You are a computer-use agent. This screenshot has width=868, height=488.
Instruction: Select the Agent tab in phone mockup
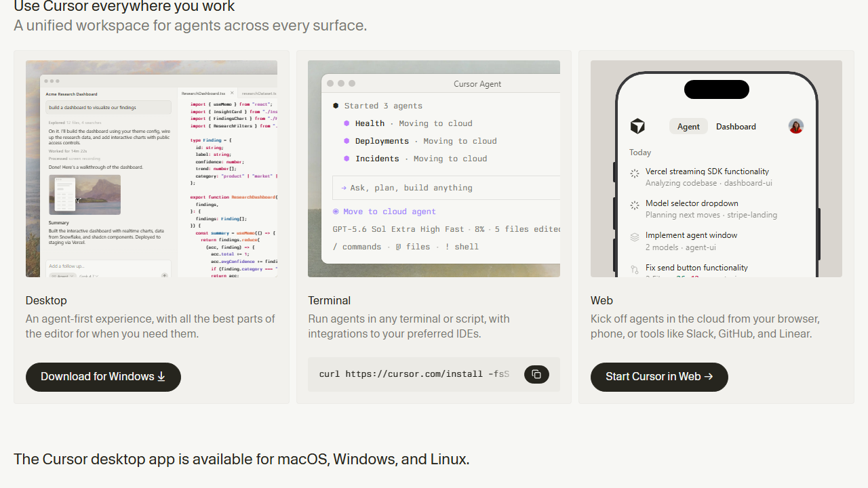tap(688, 127)
